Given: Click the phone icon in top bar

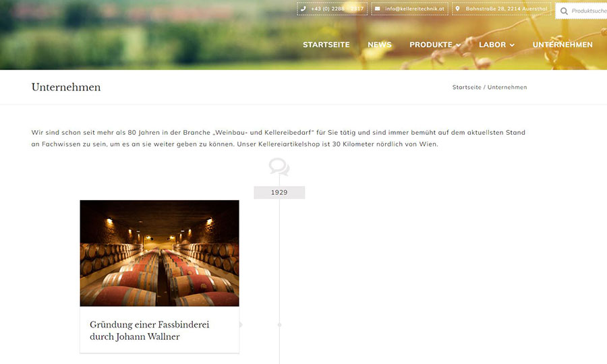Looking at the screenshot, I should pyautogui.click(x=303, y=9).
